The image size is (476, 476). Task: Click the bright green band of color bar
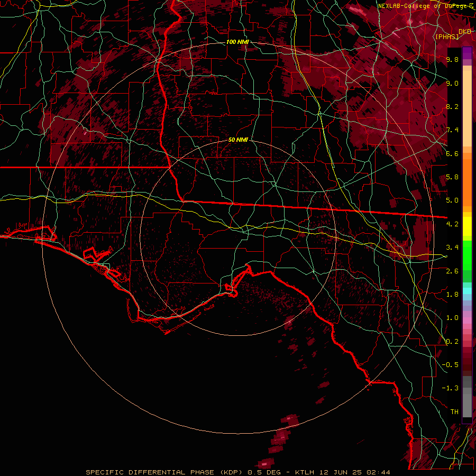[467, 255]
